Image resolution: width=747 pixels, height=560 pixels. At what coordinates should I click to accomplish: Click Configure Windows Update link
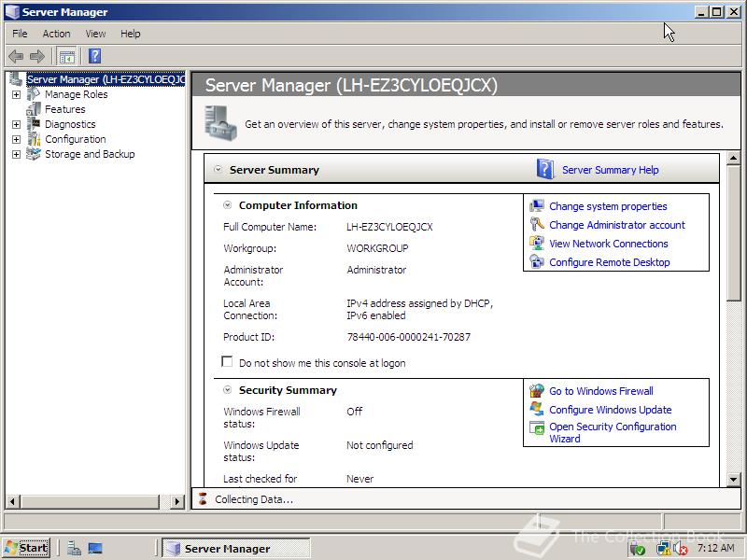[611, 410]
